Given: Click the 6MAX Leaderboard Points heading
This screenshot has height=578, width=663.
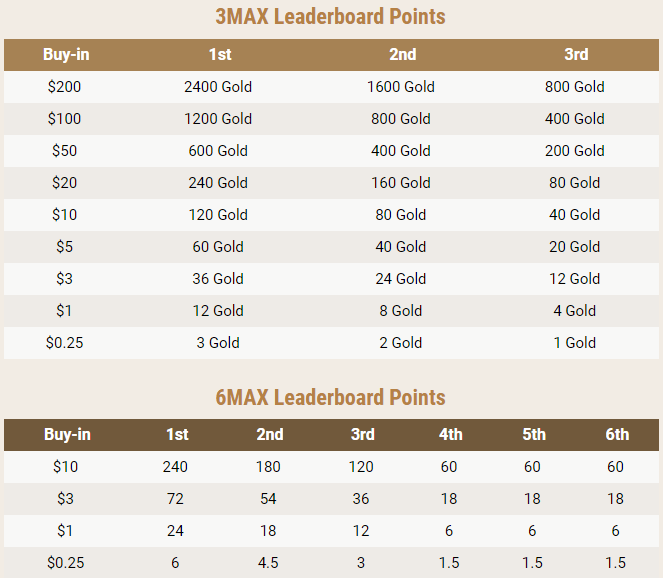Looking at the screenshot, I should (330, 397).
